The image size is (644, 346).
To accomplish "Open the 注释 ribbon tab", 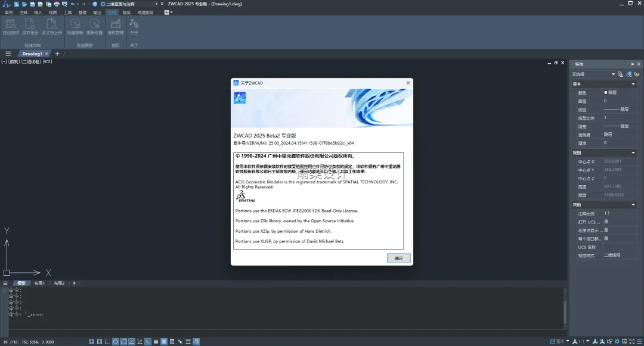I will click(x=23, y=13).
